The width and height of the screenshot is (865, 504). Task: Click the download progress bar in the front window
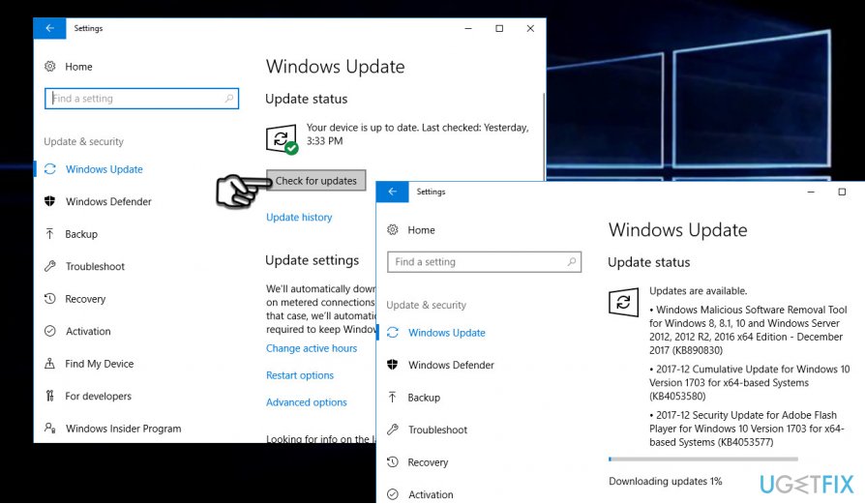coord(703,459)
